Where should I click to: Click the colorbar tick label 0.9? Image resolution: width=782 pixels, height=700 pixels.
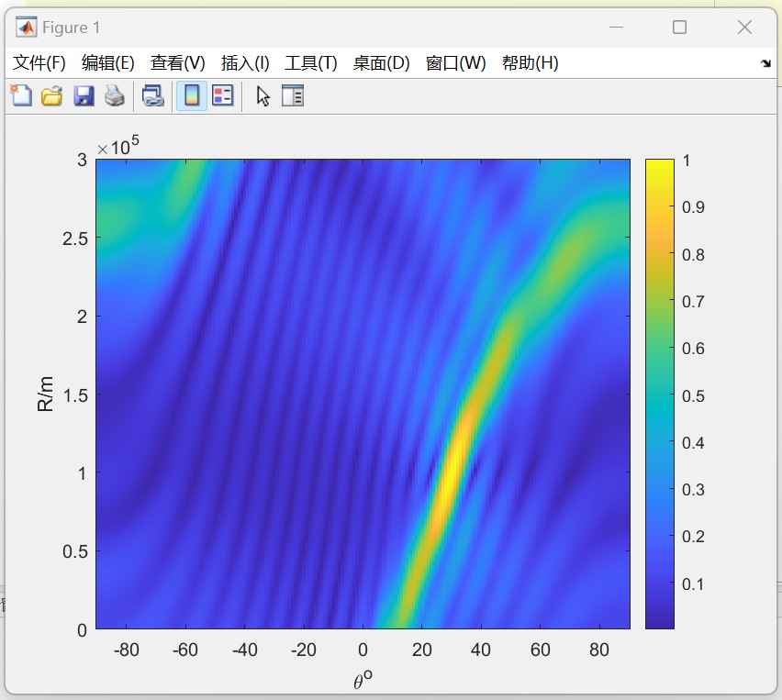pyautogui.click(x=693, y=207)
